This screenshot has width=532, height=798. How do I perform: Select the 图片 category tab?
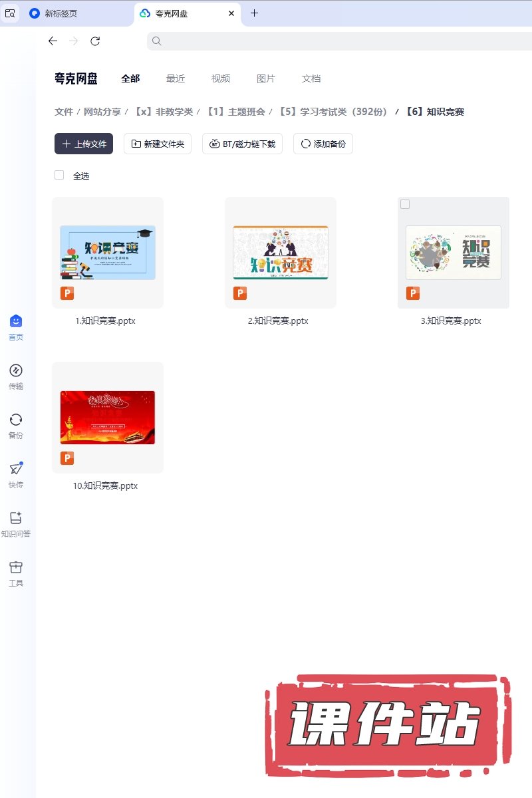pyautogui.click(x=266, y=78)
